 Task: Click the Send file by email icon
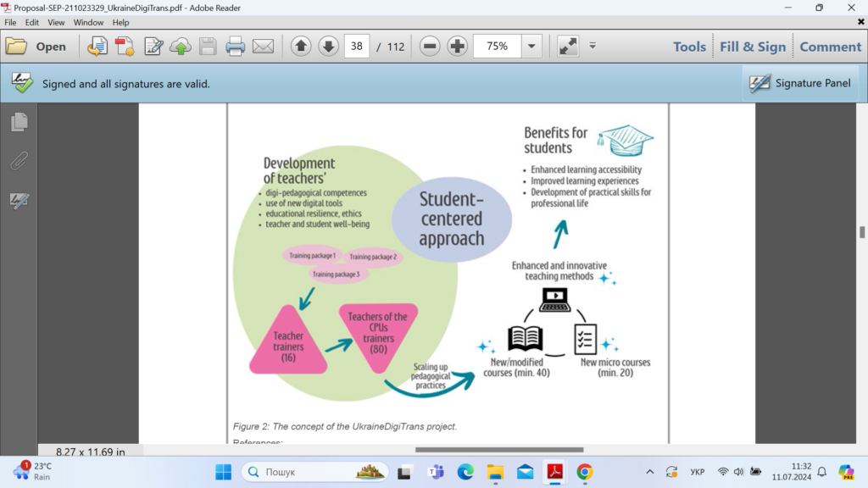click(263, 47)
